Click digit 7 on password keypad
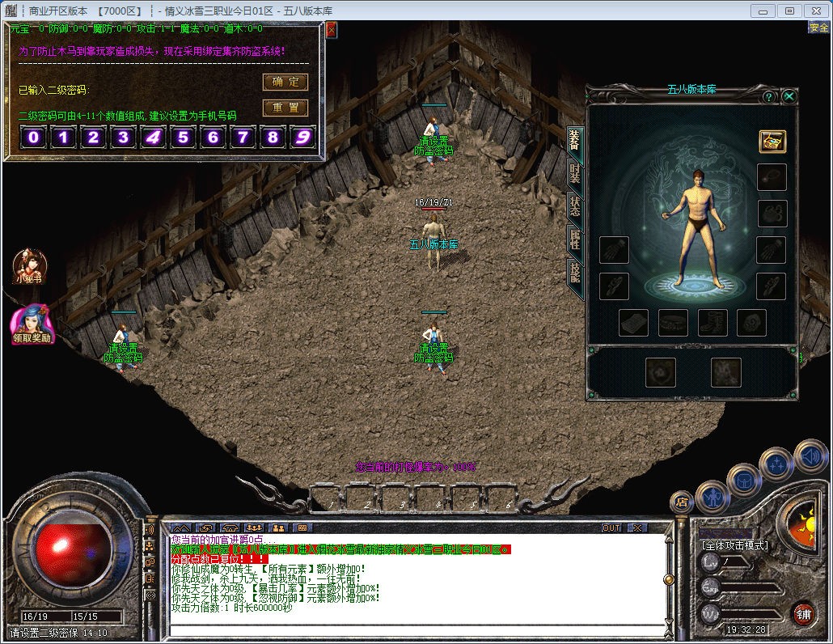Viewport: 833px width, 644px height. click(243, 137)
